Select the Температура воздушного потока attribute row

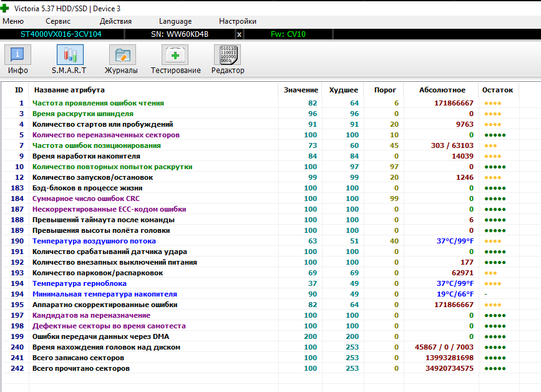[x=94, y=241]
